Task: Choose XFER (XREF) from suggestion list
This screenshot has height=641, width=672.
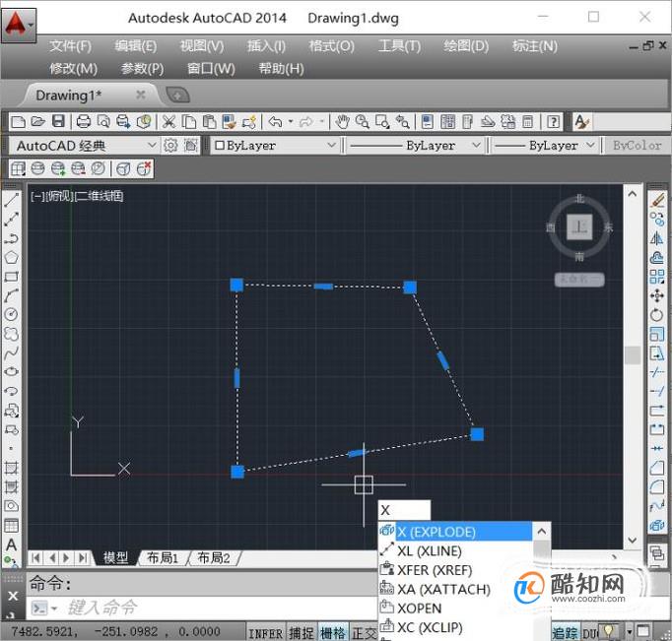Action: coord(455,570)
